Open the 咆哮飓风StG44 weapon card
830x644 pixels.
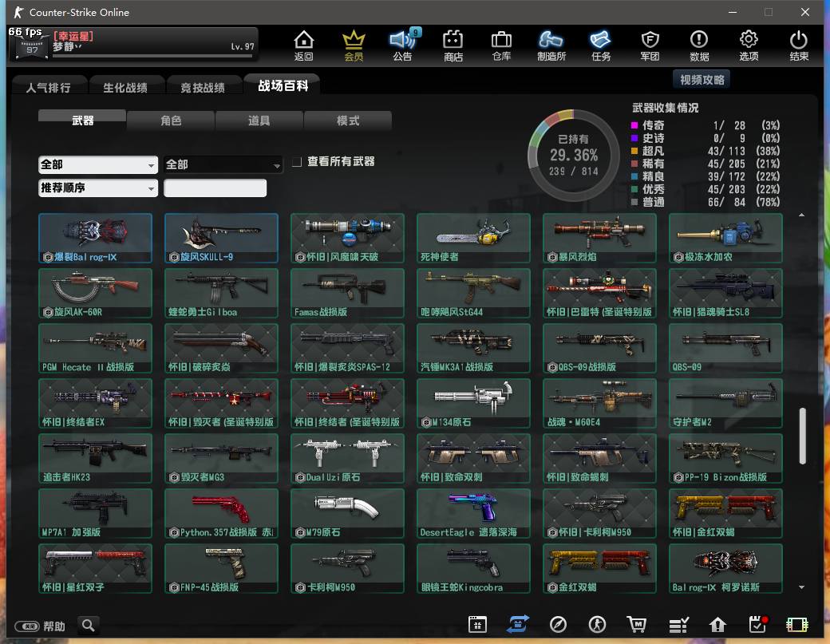pos(473,293)
